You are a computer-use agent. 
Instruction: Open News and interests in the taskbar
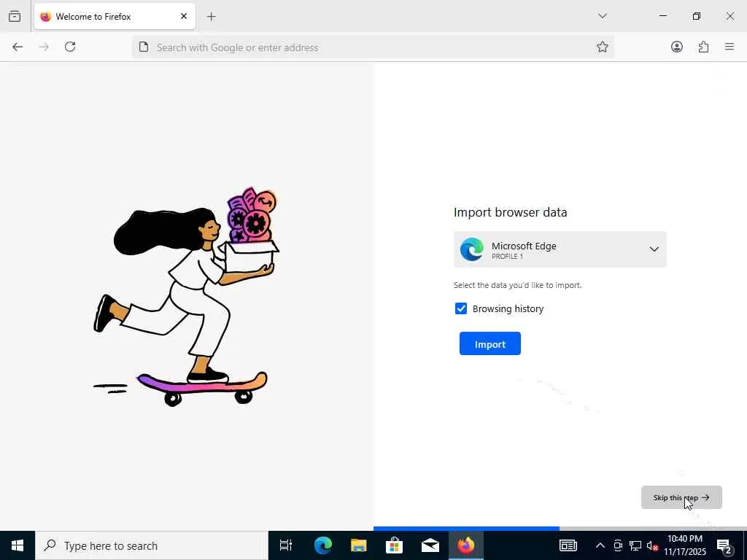pos(568,545)
